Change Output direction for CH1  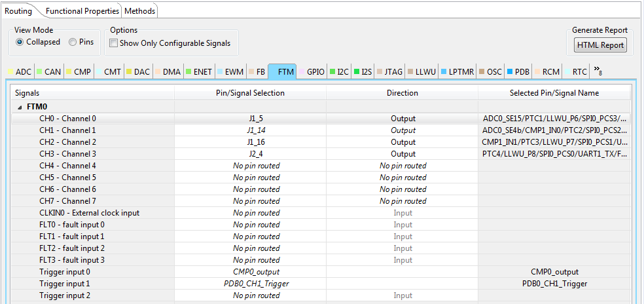pyautogui.click(x=402, y=130)
